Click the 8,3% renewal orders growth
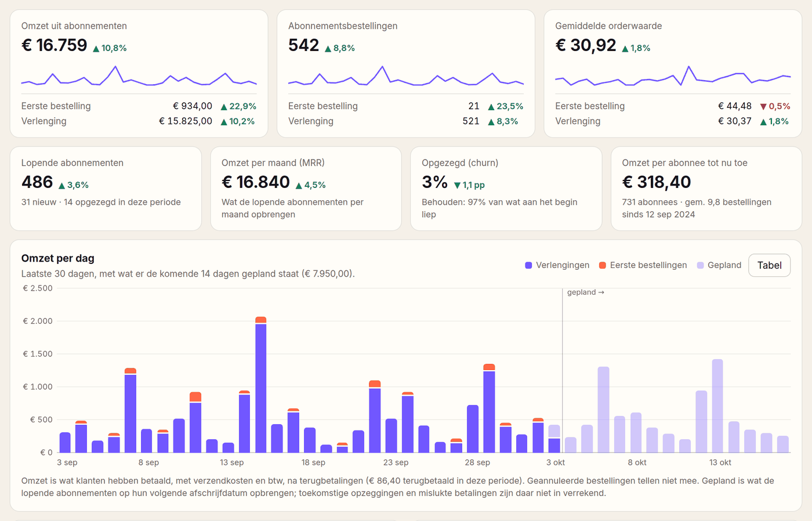The width and height of the screenshot is (812, 521). 503,121
